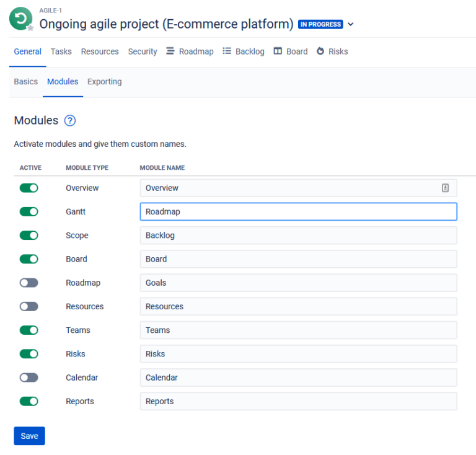Viewport: 476px width, 455px height.
Task: Click the Risks flame icon in top navigation
Action: [x=320, y=51]
